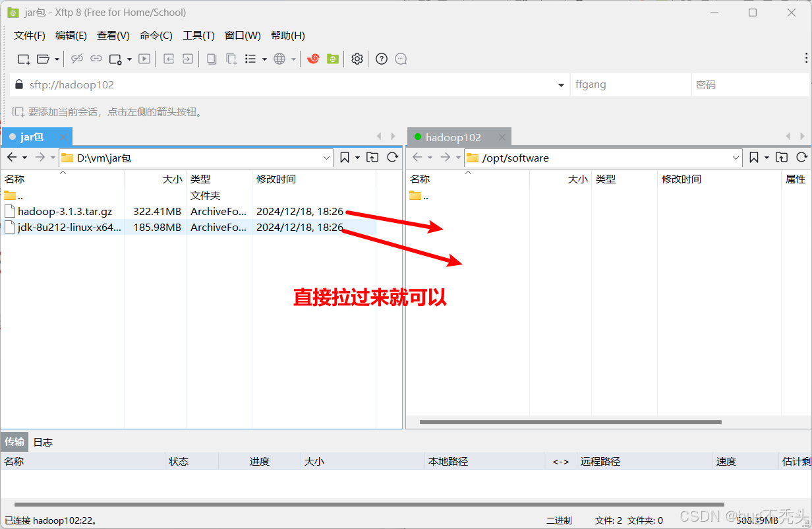Click the 密码 password field
Viewport: 812px width, 529px height.
(751, 85)
